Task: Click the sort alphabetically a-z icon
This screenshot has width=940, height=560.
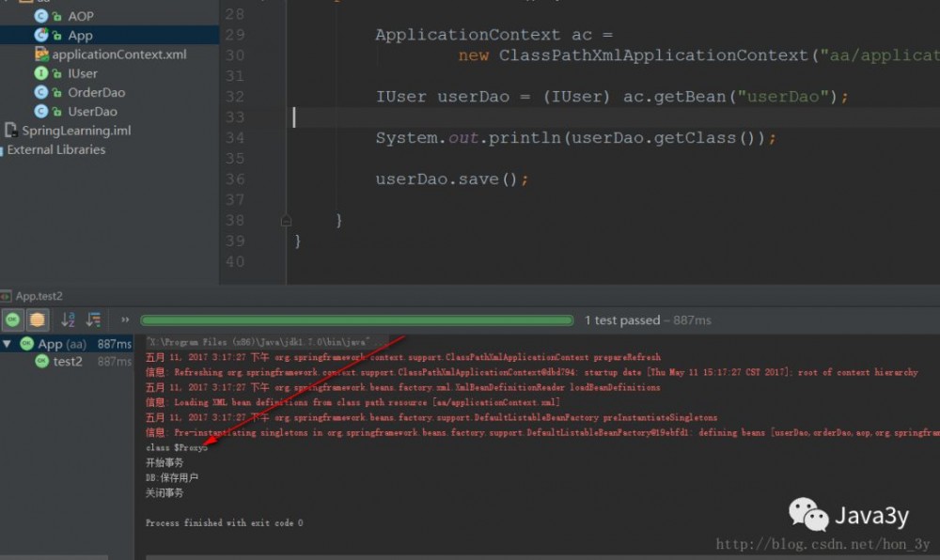Action: [x=68, y=319]
